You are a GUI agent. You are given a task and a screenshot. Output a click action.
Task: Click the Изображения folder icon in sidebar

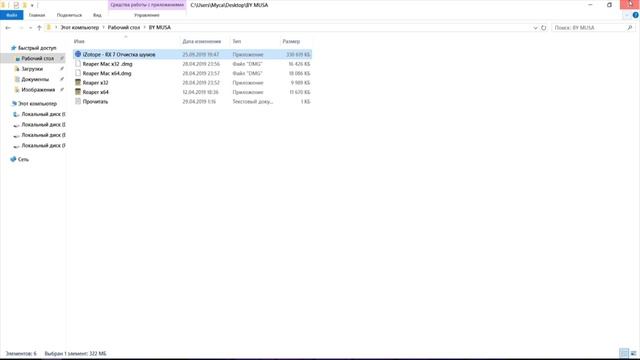tap(17, 90)
